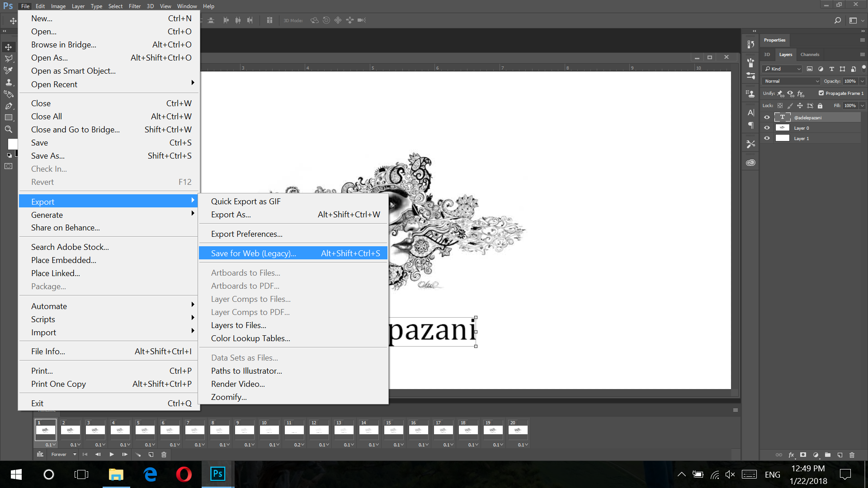The width and height of the screenshot is (868, 488).
Task: Open the Forever loop dropdown
Action: pyautogui.click(x=63, y=455)
